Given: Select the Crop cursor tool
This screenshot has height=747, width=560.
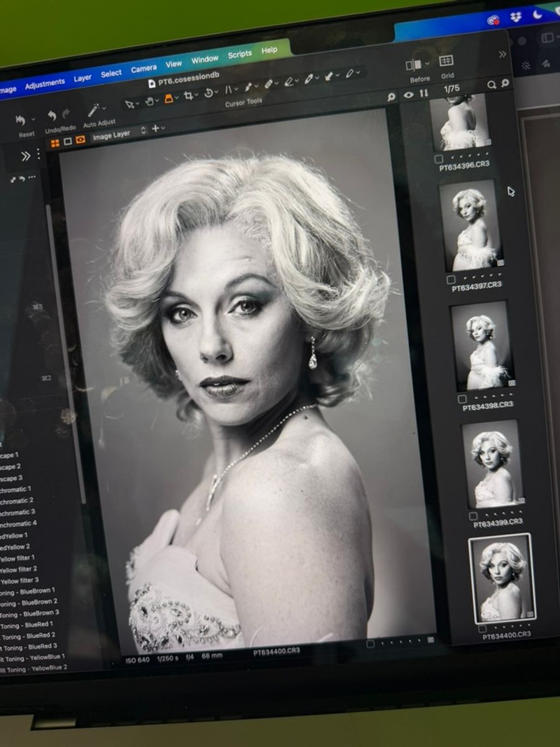Looking at the screenshot, I should (188, 95).
